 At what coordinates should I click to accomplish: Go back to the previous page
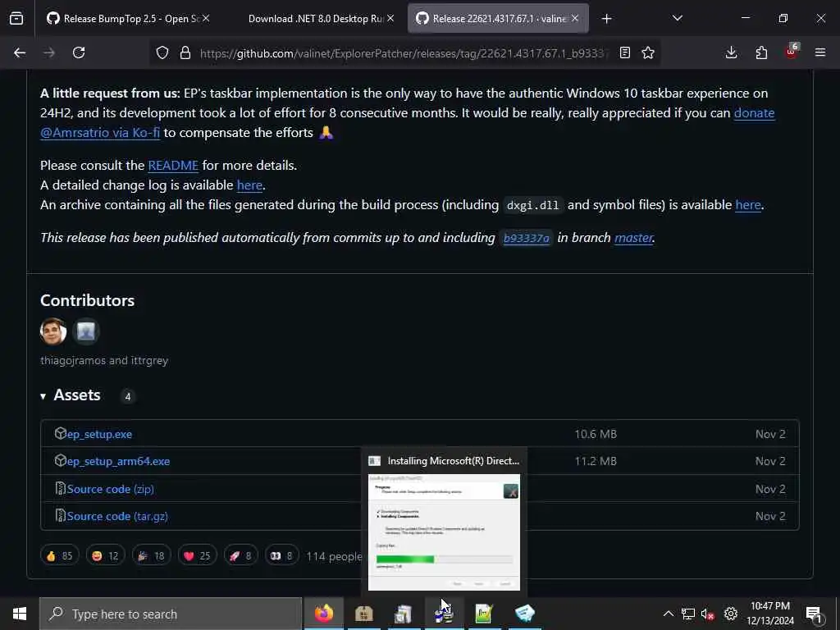(x=20, y=52)
